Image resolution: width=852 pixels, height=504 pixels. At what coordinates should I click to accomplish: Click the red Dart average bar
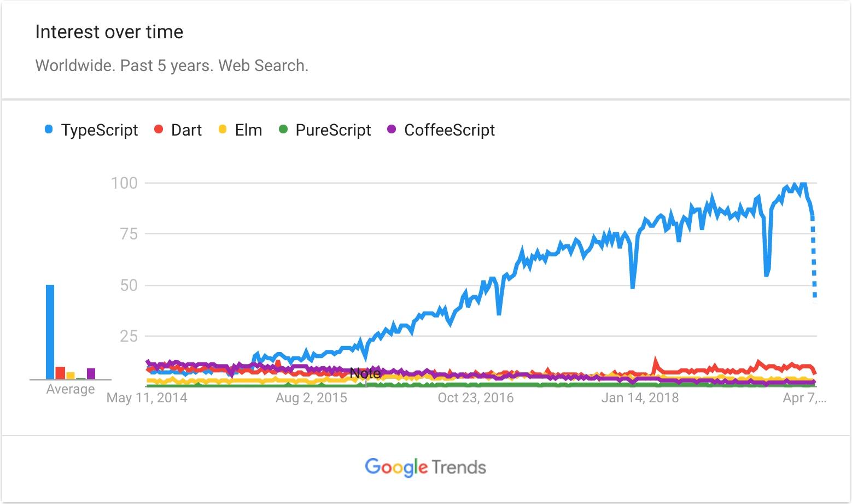[60, 372]
